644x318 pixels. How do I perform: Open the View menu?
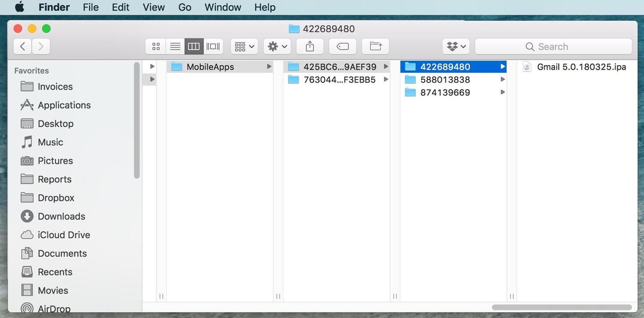(x=153, y=8)
